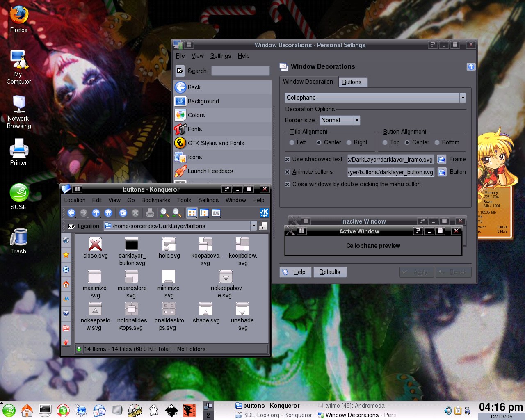The image size is (525, 420).
Task: Click the Help button in settings
Action: [x=295, y=272]
